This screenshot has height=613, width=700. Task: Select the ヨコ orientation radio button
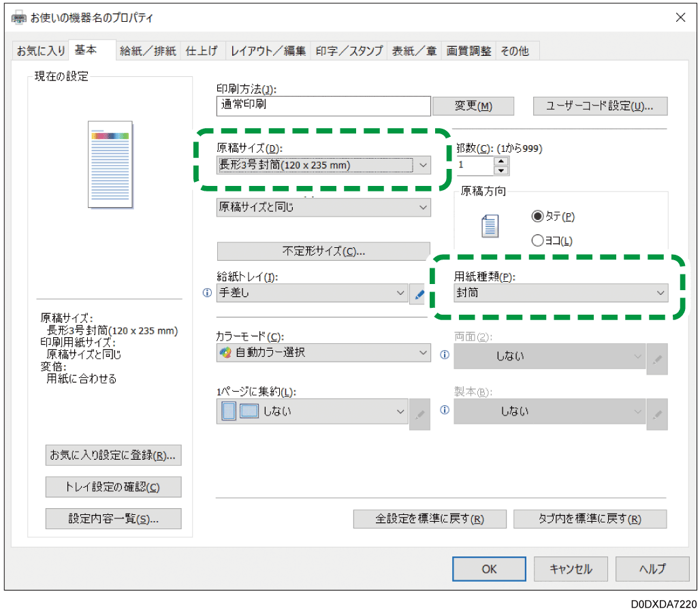[538, 240]
